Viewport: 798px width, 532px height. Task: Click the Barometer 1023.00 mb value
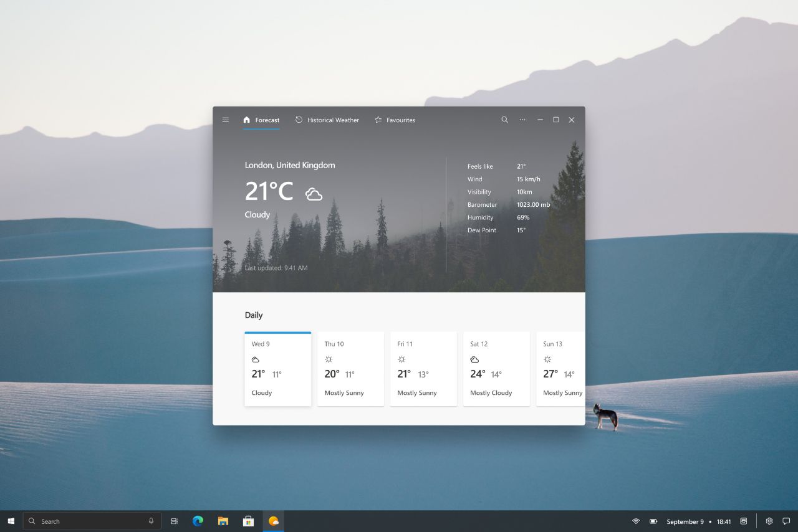[x=534, y=205]
